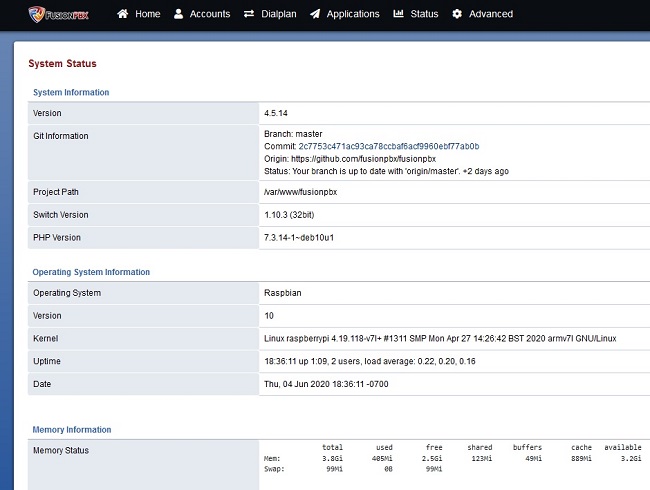The width and height of the screenshot is (650, 490).
Task: Click the Status bar chart icon
Action: [x=398, y=14]
